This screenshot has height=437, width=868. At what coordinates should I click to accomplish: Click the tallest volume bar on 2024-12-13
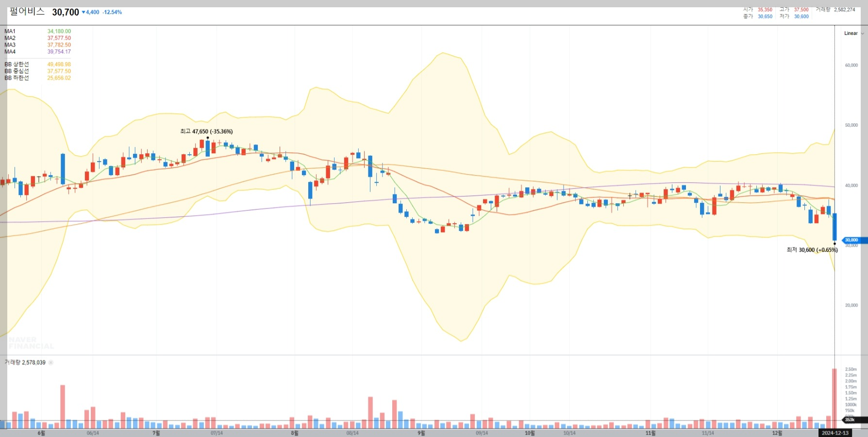(x=835, y=399)
